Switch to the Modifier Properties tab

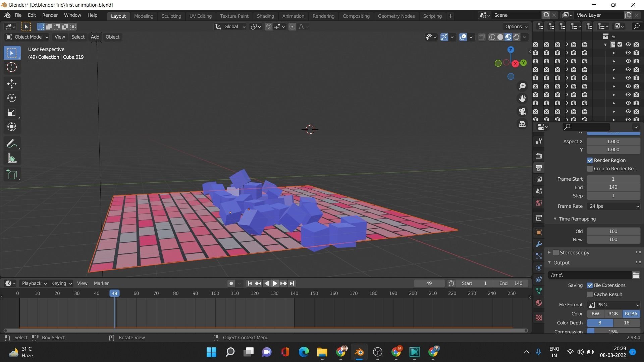click(x=539, y=244)
